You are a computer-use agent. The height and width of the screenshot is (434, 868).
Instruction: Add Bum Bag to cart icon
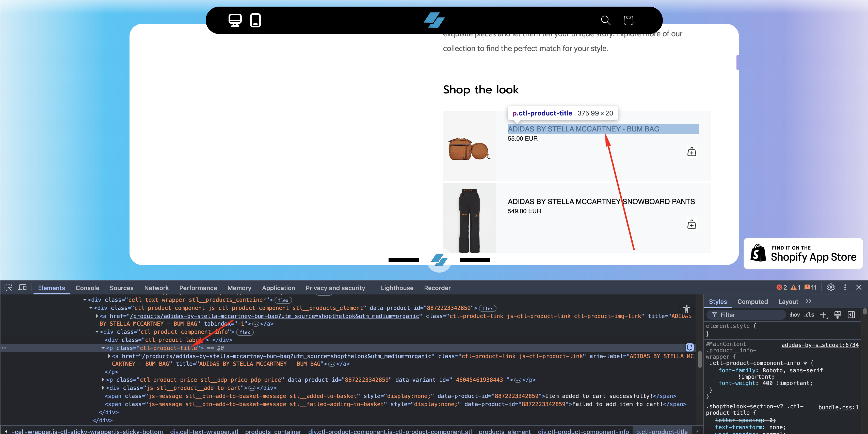coord(692,152)
